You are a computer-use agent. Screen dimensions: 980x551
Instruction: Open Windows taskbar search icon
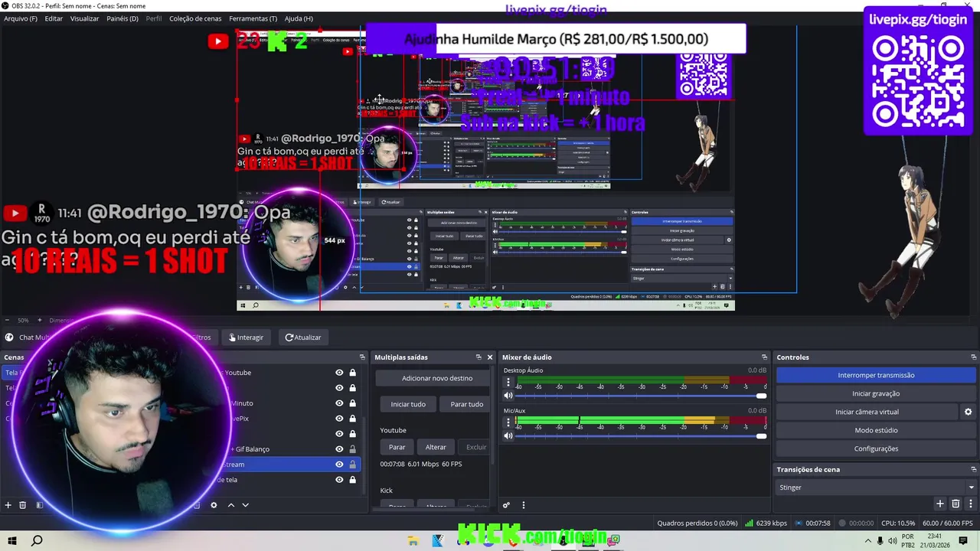point(37,540)
